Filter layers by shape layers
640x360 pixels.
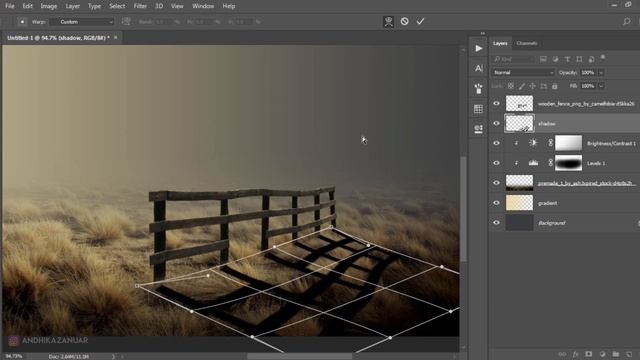coord(579,59)
